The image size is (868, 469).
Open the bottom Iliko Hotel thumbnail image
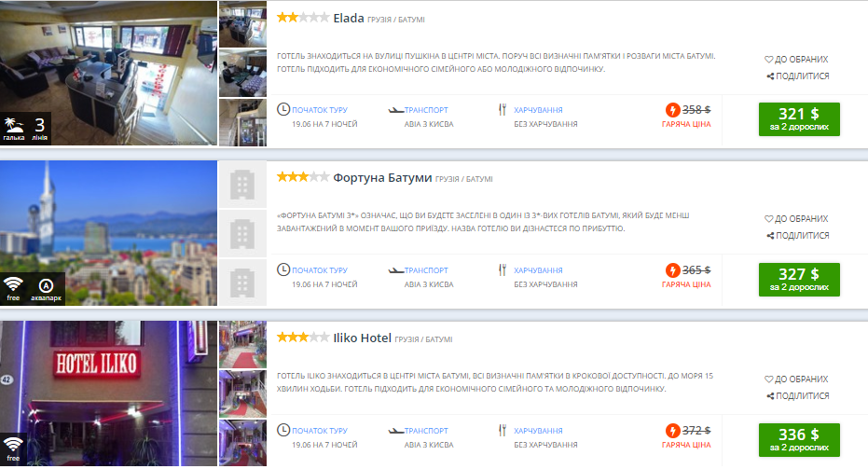click(x=242, y=442)
